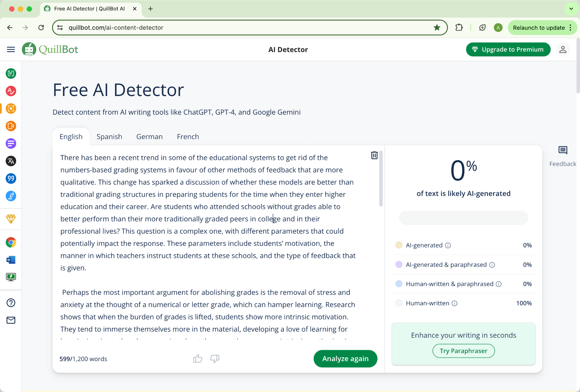Open the Help center question-mark icon
Screen dimensions: 580x392
[11, 303]
